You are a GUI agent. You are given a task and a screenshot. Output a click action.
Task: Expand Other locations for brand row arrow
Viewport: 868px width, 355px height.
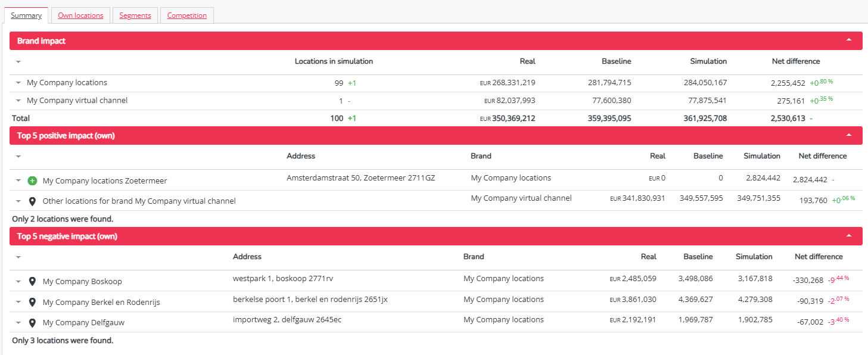(18, 201)
